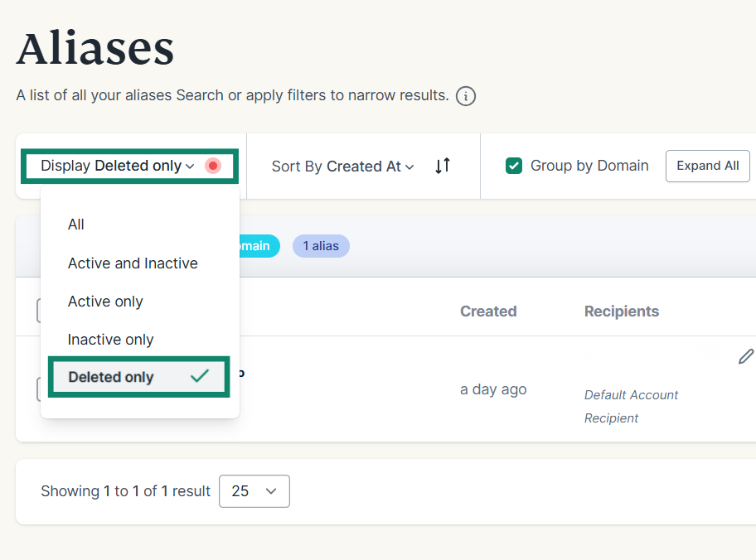Choose the Inactive only option

pos(110,340)
